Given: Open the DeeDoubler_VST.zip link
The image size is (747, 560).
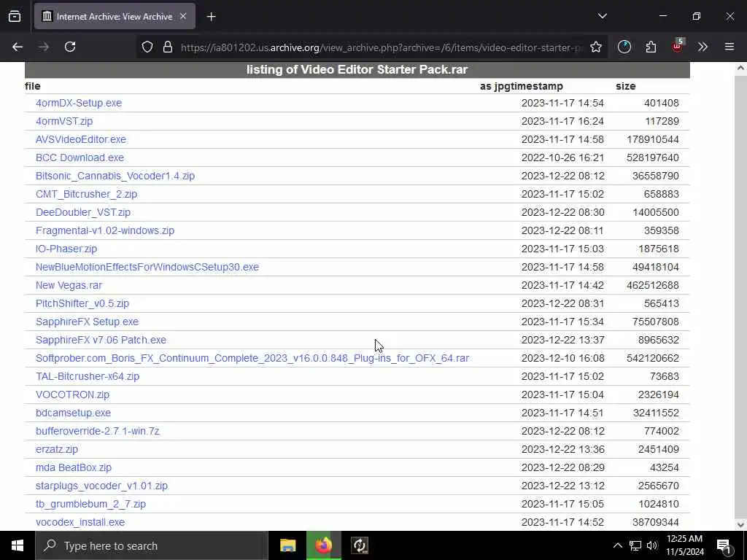Looking at the screenshot, I should point(83,212).
